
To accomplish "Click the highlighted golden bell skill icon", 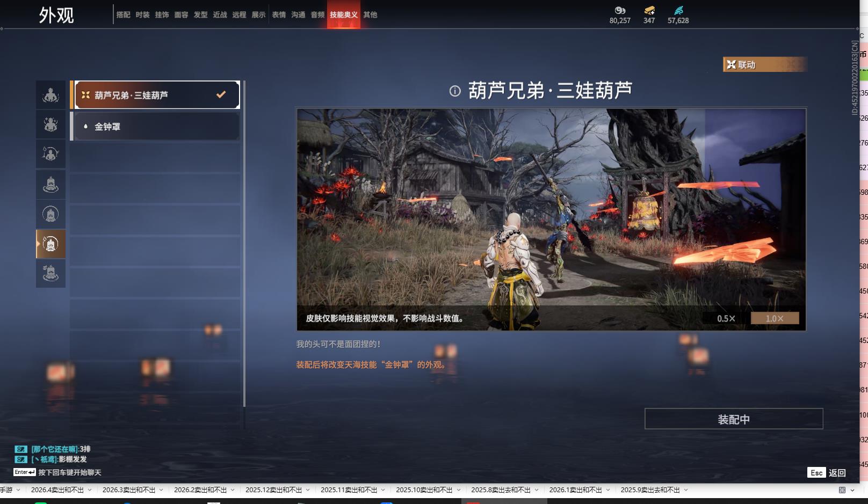I will 50,244.
